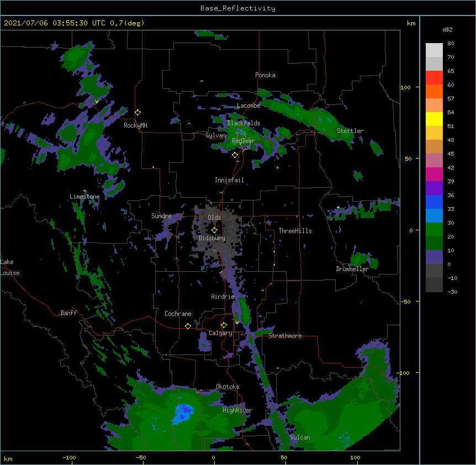This screenshot has width=476, height=465.
Task: Click the yellow 51-54 dBZ legend swatch
Action: point(434,119)
